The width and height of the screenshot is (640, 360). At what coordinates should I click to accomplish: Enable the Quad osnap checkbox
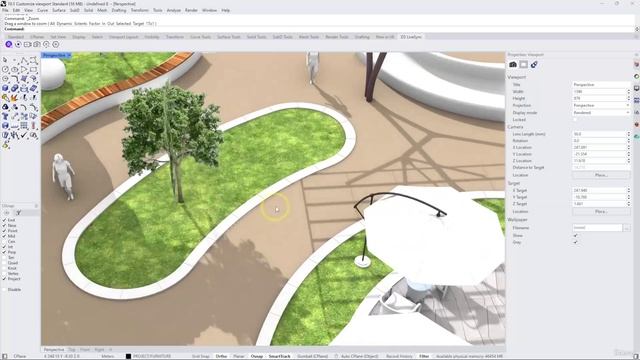pos(4,263)
